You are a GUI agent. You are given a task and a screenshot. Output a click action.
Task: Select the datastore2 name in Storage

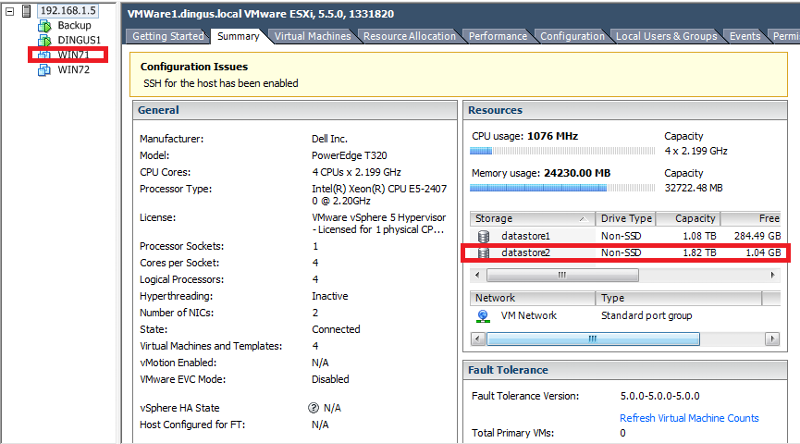coord(526,253)
